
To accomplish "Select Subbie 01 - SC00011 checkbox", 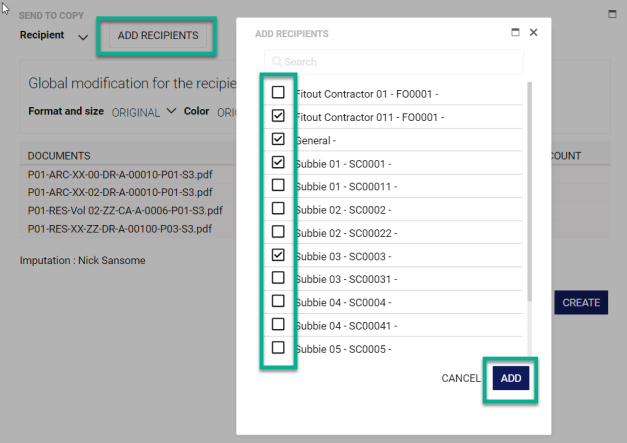I will (278, 185).
